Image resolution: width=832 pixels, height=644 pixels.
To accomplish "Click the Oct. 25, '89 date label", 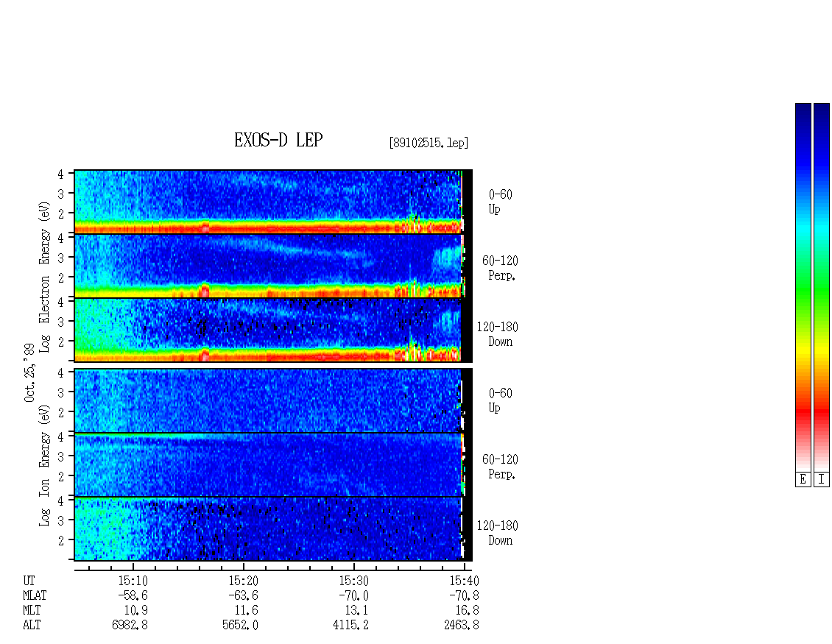I will (29, 372).
